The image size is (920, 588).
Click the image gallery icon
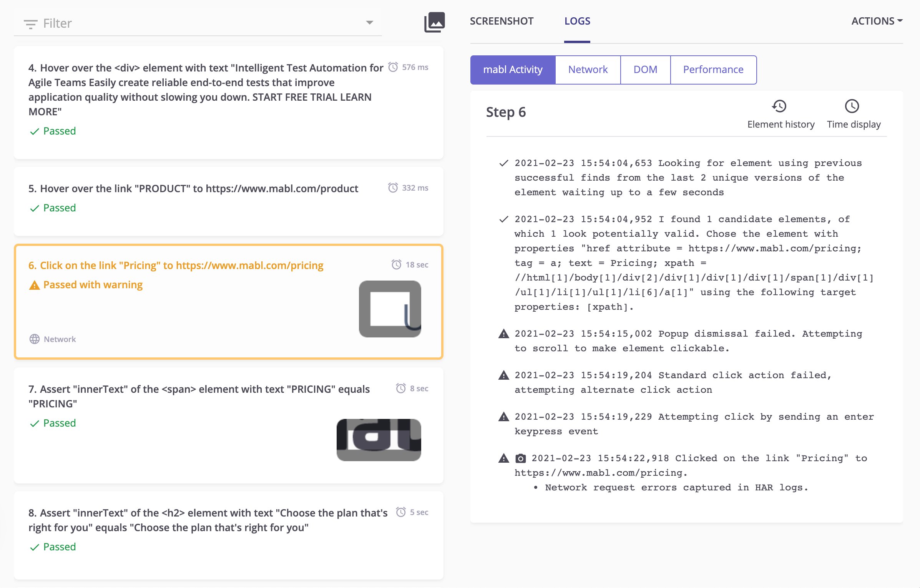point(434,22)
